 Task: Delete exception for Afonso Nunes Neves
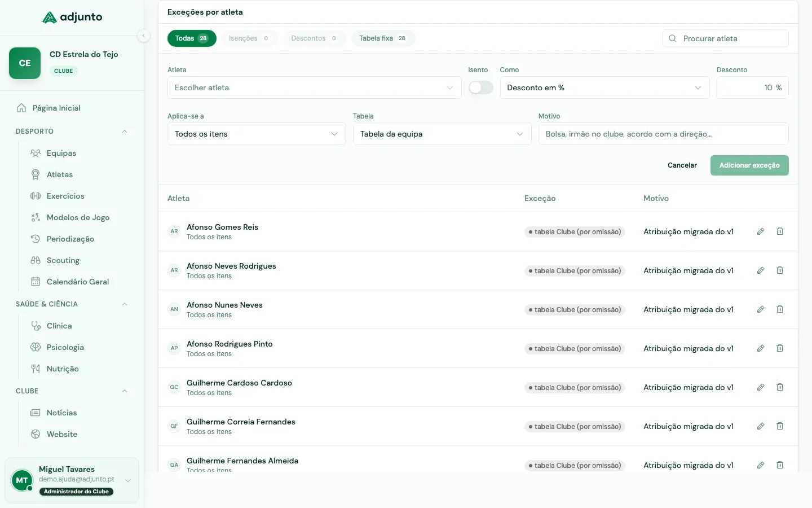pos(780,309)
